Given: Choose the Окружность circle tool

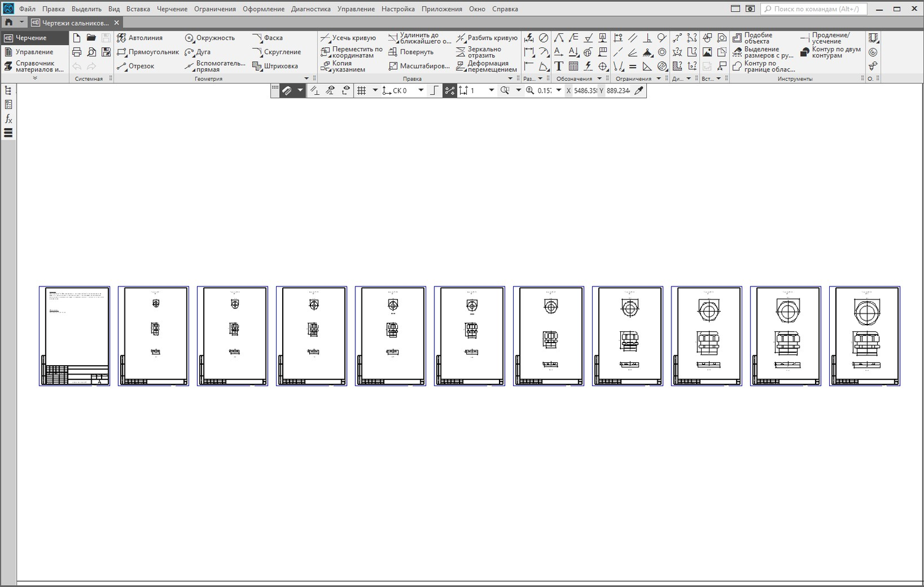Looking at the screenshot, I should pos(210,38).
